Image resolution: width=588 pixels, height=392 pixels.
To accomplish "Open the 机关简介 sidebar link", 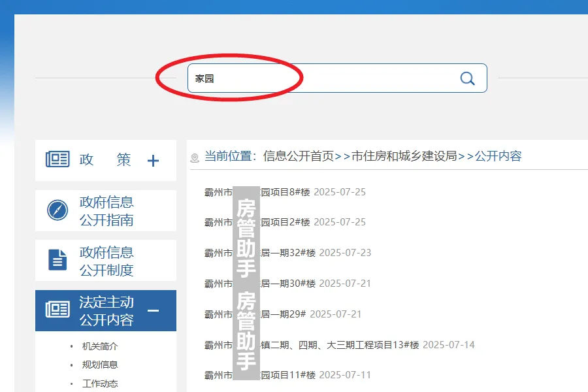I will (x=99, y=346).
